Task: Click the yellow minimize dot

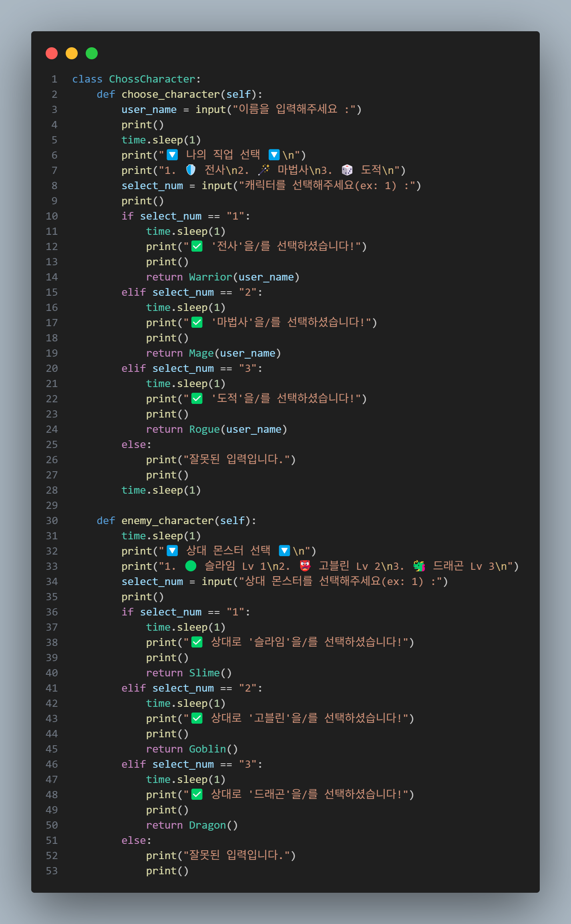Action: pos(72,53)
